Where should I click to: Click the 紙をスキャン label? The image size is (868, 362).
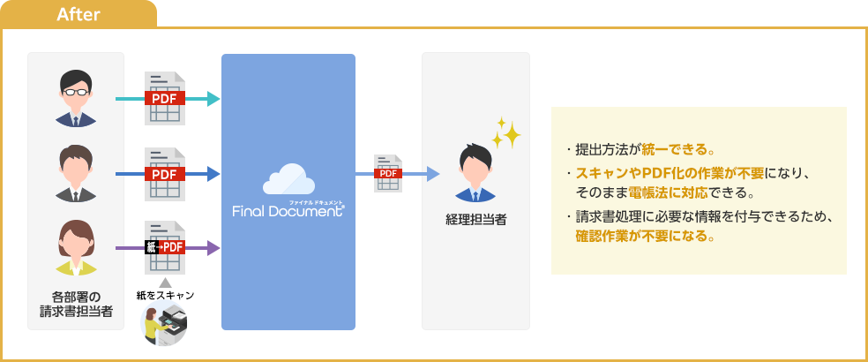[x=165, y=295]
